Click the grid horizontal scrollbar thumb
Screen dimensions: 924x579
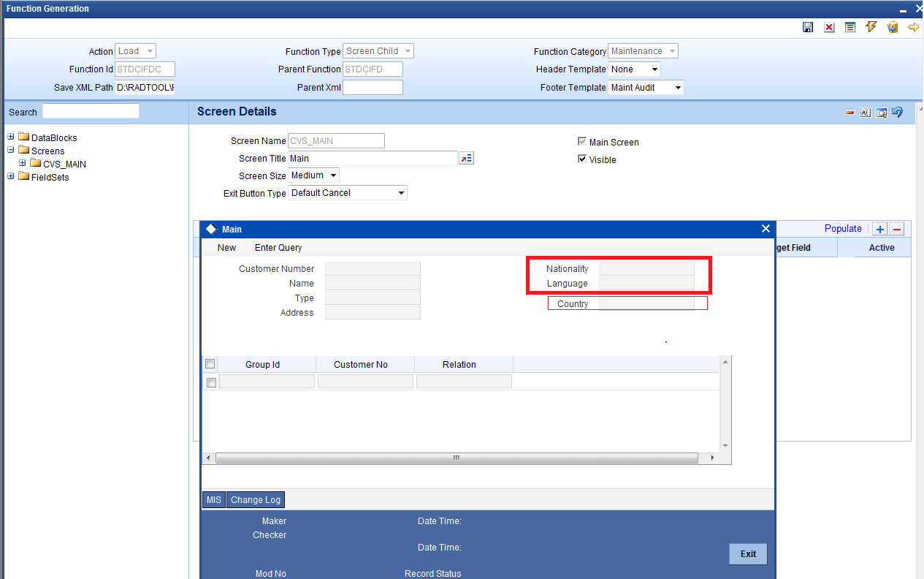(x=457, y=458)
